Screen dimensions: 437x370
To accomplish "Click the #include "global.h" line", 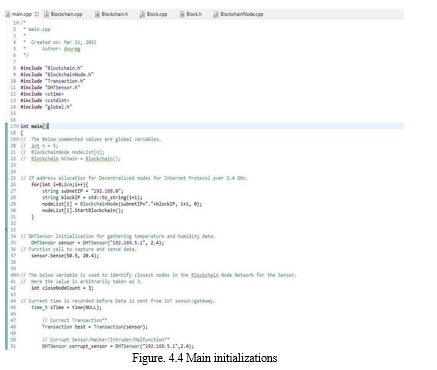I will [x=46, y=107].
